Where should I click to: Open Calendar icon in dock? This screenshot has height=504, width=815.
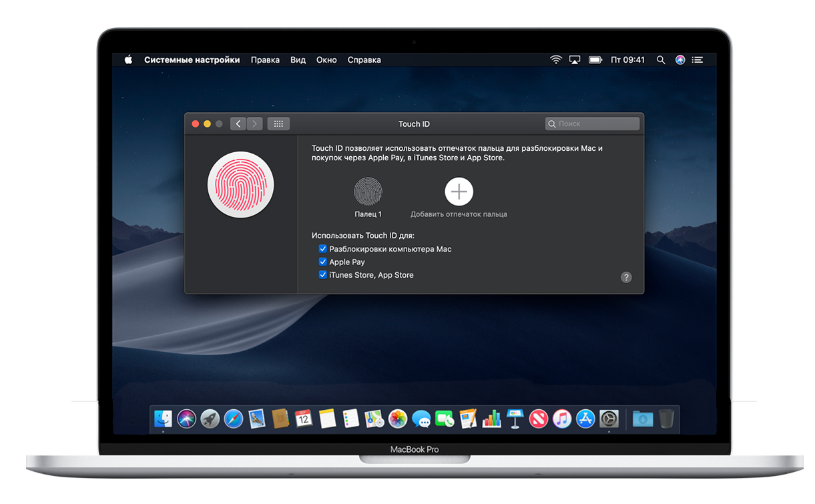coord(304,419)
